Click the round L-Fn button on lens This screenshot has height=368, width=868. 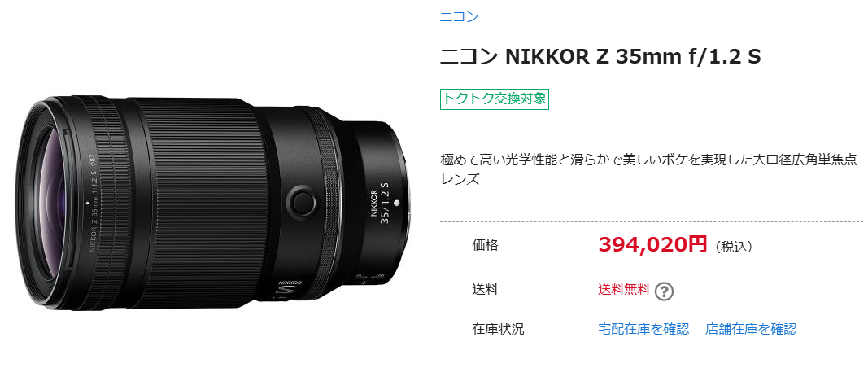click(x=302, y=201)
